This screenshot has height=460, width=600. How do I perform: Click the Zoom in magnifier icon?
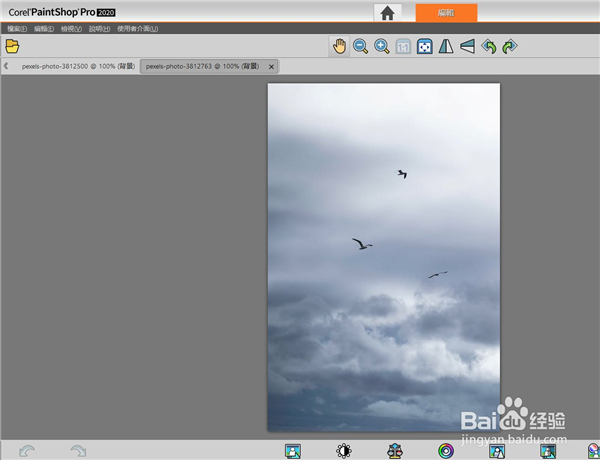point(381,46)
